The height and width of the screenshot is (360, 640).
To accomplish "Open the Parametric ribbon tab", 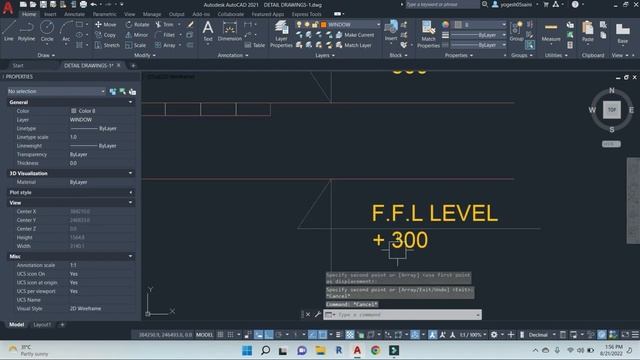I will pos(104,14).
